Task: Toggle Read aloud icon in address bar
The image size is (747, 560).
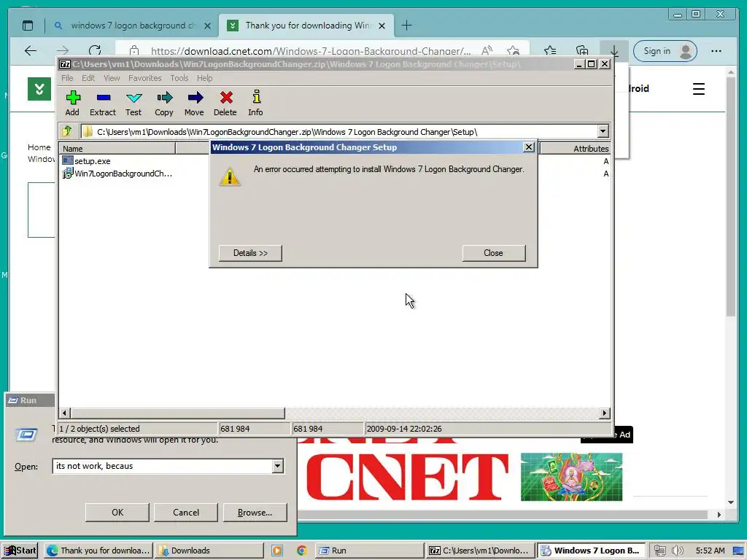Action: [487, 51]
